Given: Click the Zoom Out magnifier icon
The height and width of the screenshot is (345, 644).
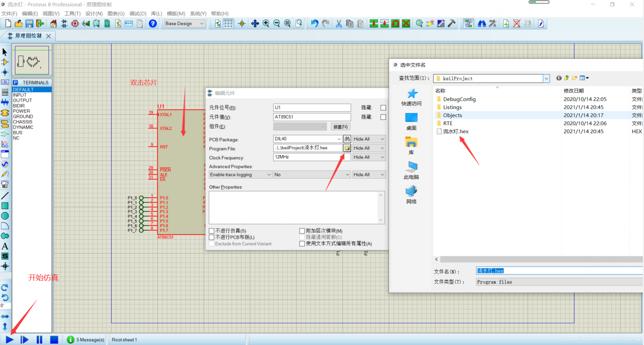Looking at the screenshot, I should (277, 24).
